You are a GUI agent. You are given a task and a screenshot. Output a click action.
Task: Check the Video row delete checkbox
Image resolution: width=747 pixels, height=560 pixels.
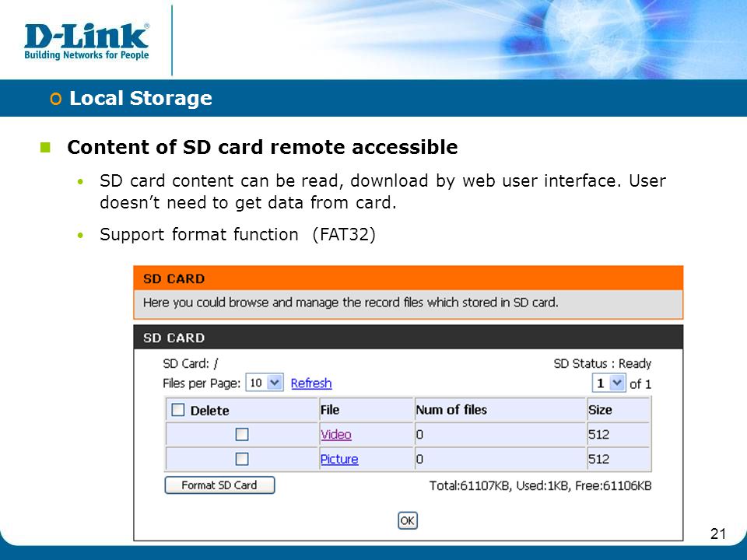(242, 434)
